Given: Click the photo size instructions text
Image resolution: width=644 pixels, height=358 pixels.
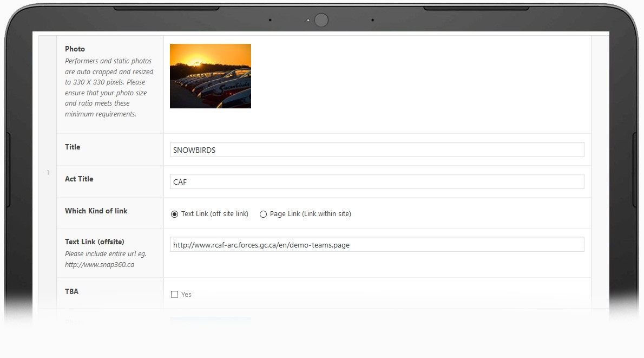Looking at the screenshot, I should coord(109,88).
